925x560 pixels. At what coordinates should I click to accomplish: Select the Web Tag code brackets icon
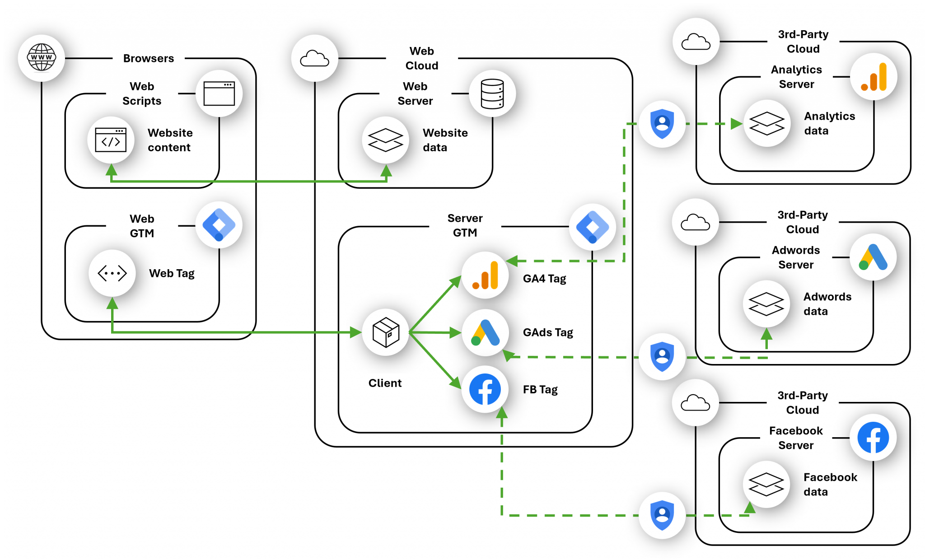pyautogui.click(x=112, y=273)
